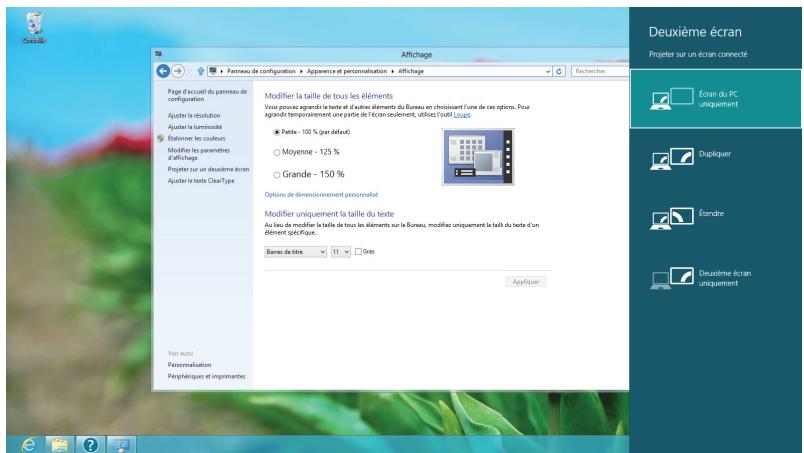This screenshot has height=453, width=804.
Task: Go up one level with the up arrow
Action: pos(200,71)
